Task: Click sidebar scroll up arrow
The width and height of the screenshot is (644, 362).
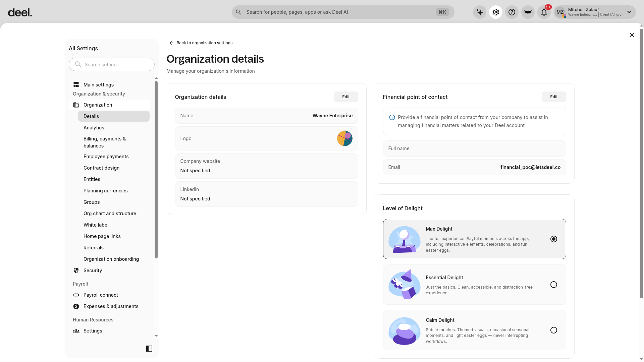Action: 156,78
